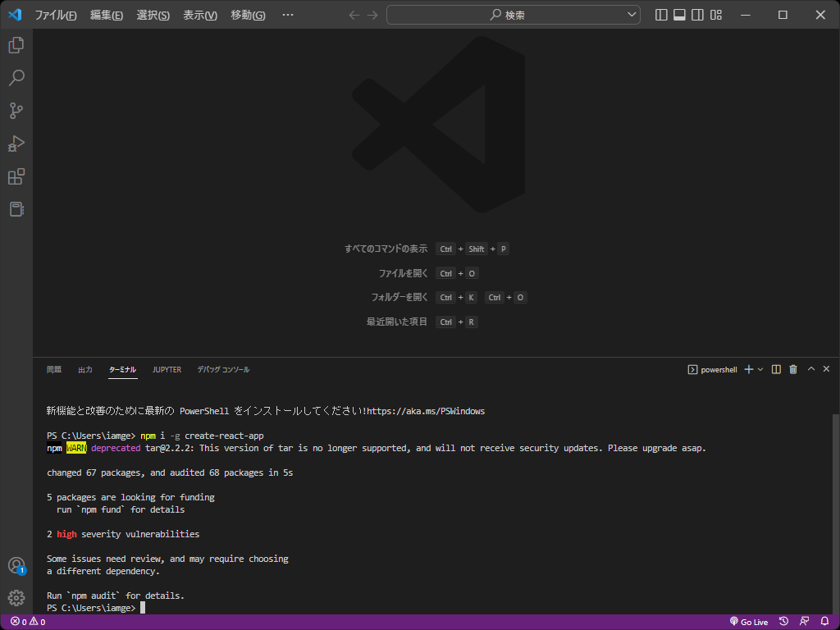Minimize the VS Code window
840x630 pixels.
745,15
